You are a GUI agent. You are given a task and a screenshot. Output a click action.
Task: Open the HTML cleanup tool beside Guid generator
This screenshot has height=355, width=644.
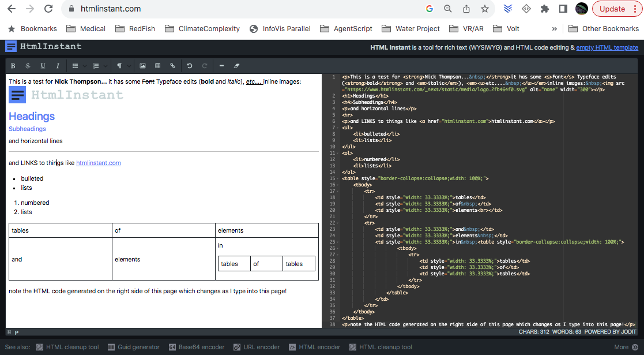click(68, 347)
